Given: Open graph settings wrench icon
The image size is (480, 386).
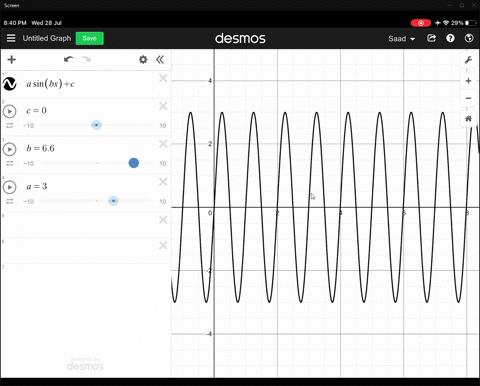Looking at the screenshot, I should (468, 60).
